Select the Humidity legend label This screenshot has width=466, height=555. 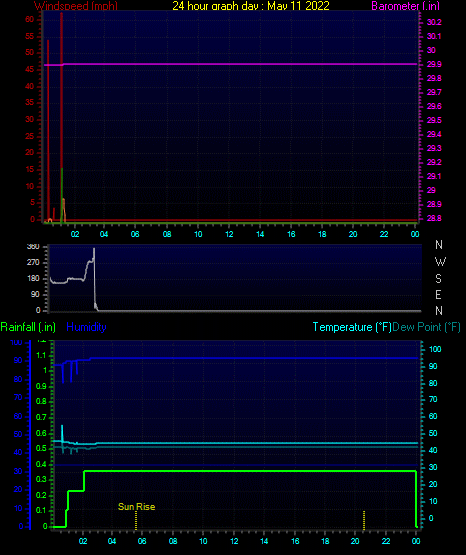(86, 327)
